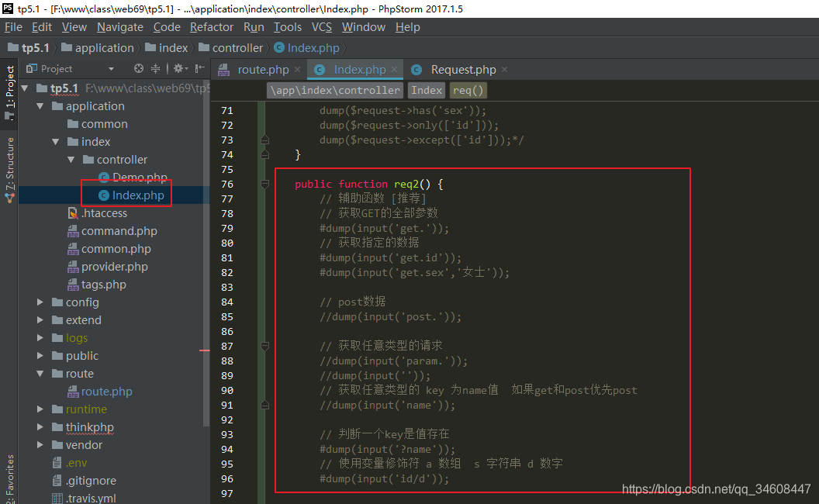
Task: Open the Tools menu
Action: coord(288,26)
